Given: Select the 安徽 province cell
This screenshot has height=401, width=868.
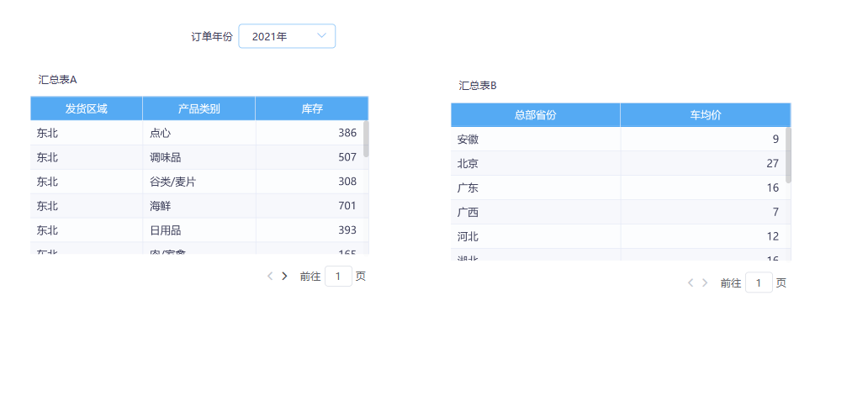Looking at the screenshot, I should pyautogui.click(x=535, y=140).
